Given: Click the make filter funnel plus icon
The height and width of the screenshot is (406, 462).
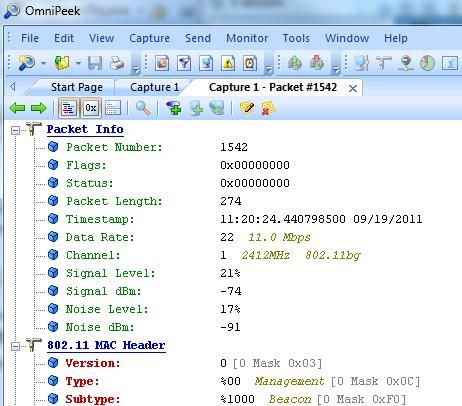Looking at the screenshot, I should pyautogui.click(x=173, y=108).
